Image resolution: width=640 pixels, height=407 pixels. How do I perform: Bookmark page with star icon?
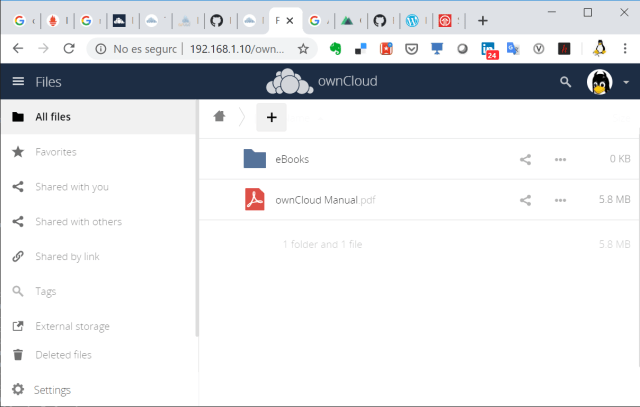tap(303, 49)
